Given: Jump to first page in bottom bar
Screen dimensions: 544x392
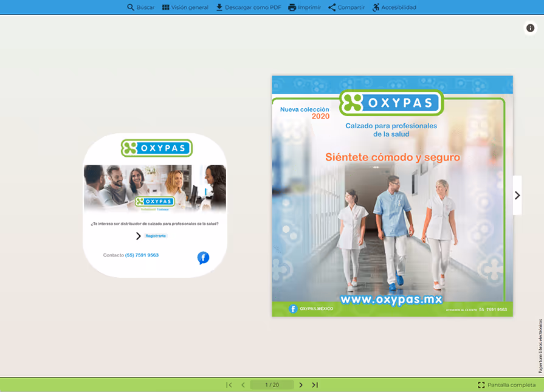Looking at the screenshot, I should tap(229, 385).
